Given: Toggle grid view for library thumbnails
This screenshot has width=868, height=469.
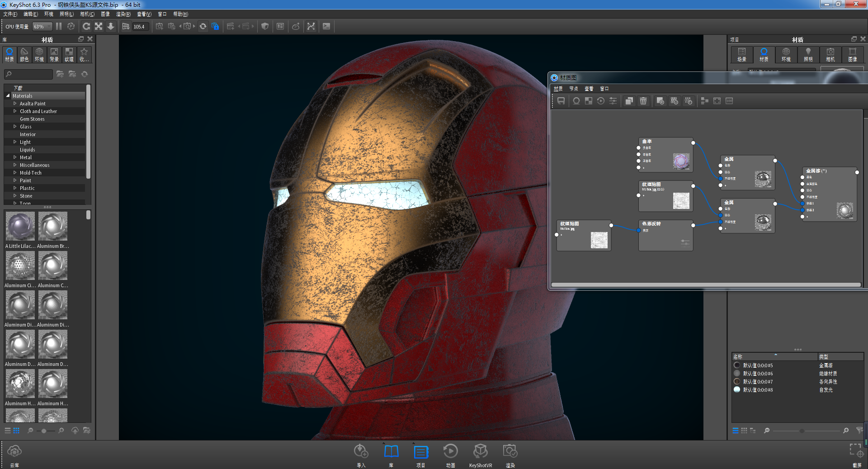Looking at the screenshot, I should 17,431.
